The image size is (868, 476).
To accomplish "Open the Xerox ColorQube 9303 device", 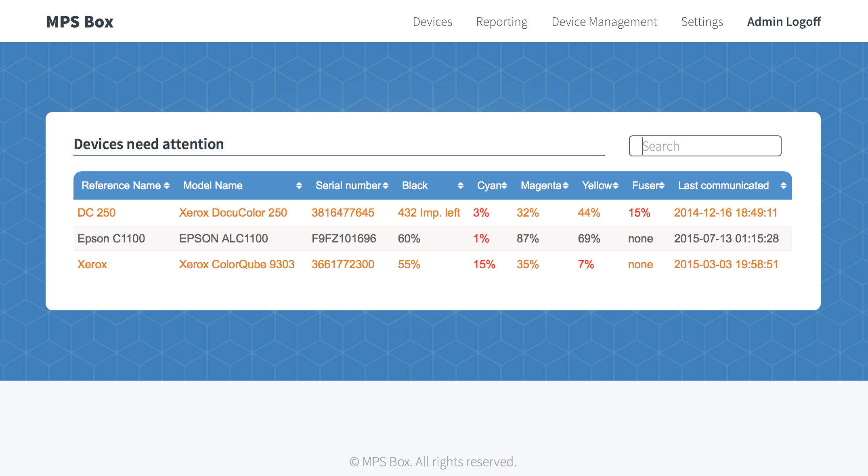I will pyautogui.click(x=237, y=264).
